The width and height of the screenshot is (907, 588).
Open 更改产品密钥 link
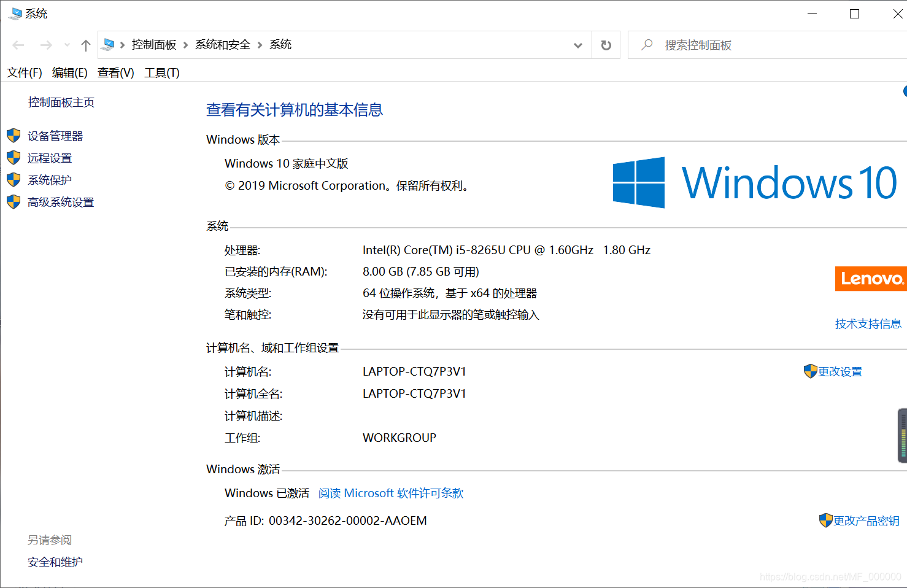click(x=866, y=520)
